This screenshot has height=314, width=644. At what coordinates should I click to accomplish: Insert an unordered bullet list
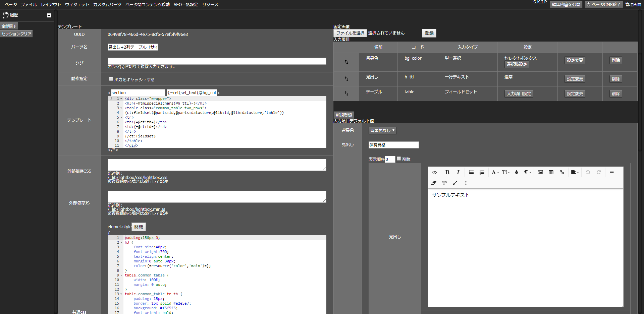(471, 172)
